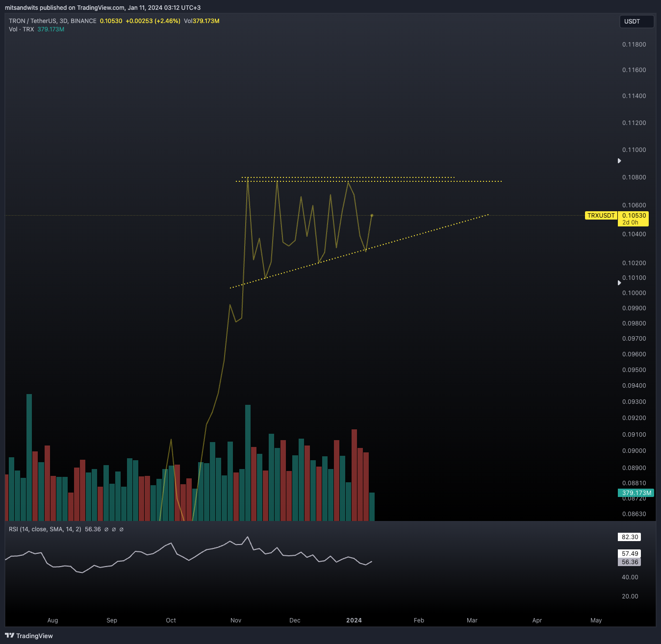Click the 0.10200 price axis label
The image size is (661, 644).
[x=634, y=263]
